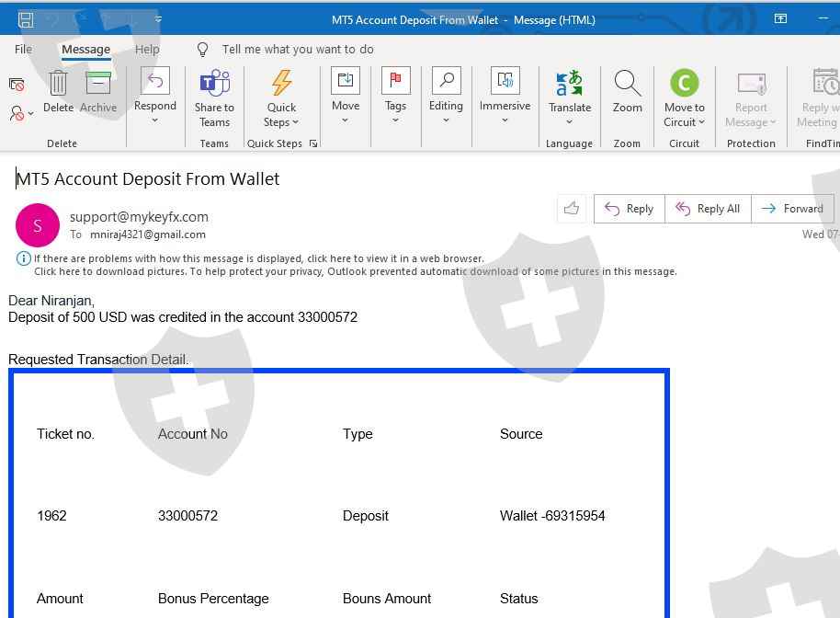Click the Type column header
840x618 pixels.
(358, 434)
